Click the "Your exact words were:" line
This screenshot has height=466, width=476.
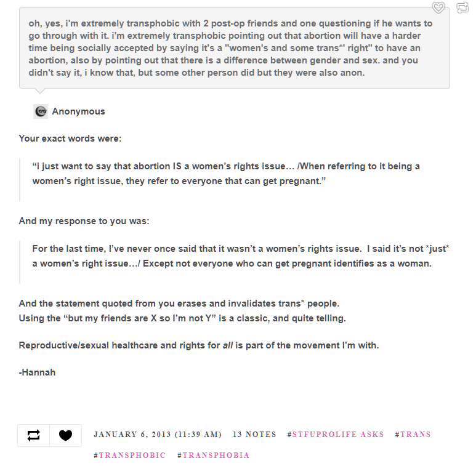[x=70, y=139]
